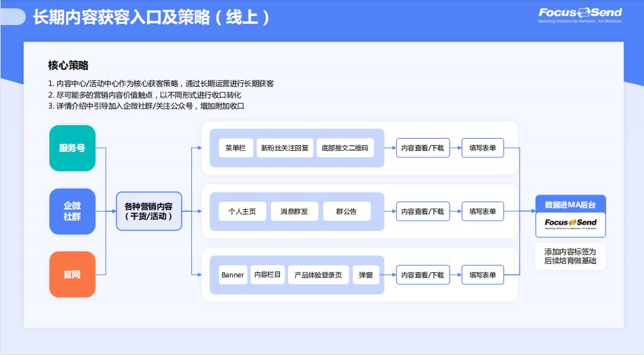The width and height of the screenshot is (644, 355).
Task: Click the orange 官网 block
Action: point(72,275)
